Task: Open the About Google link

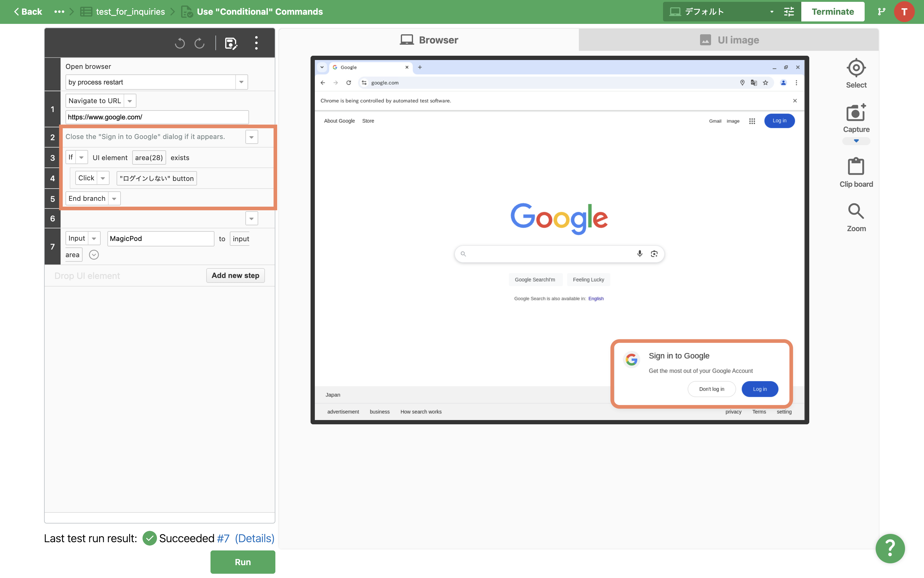Action: pyautogui.click(x=339, y=121)
